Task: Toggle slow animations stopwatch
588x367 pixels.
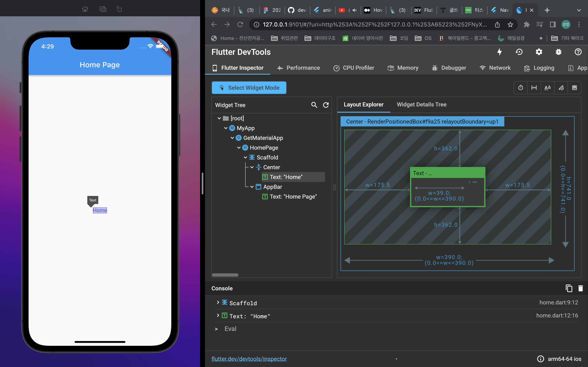Action: 520,88
